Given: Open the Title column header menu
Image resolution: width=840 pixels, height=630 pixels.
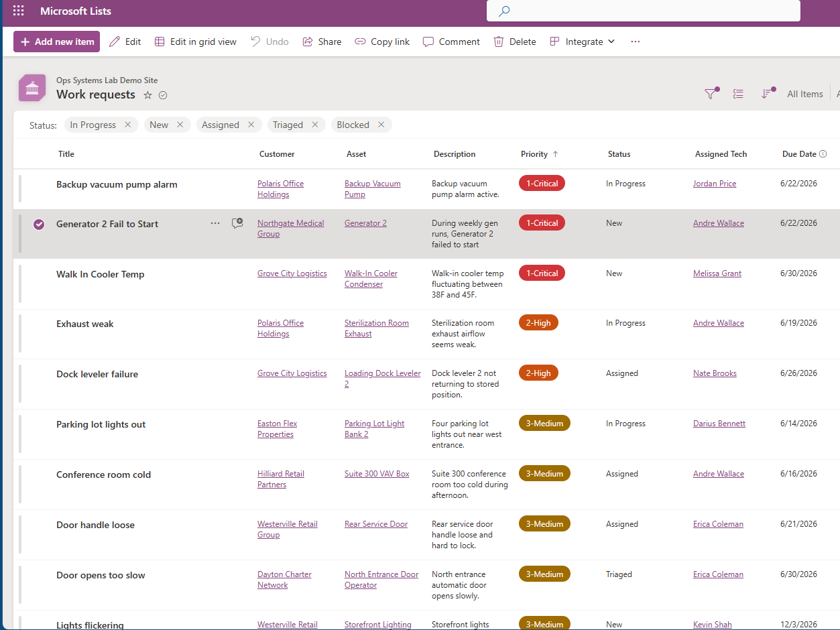Looking at the screenshot, I should coord(66,154).
